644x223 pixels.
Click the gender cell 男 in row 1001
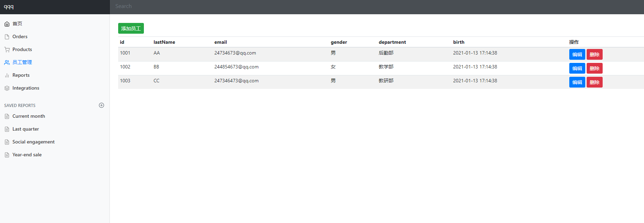tap(333, 53)
